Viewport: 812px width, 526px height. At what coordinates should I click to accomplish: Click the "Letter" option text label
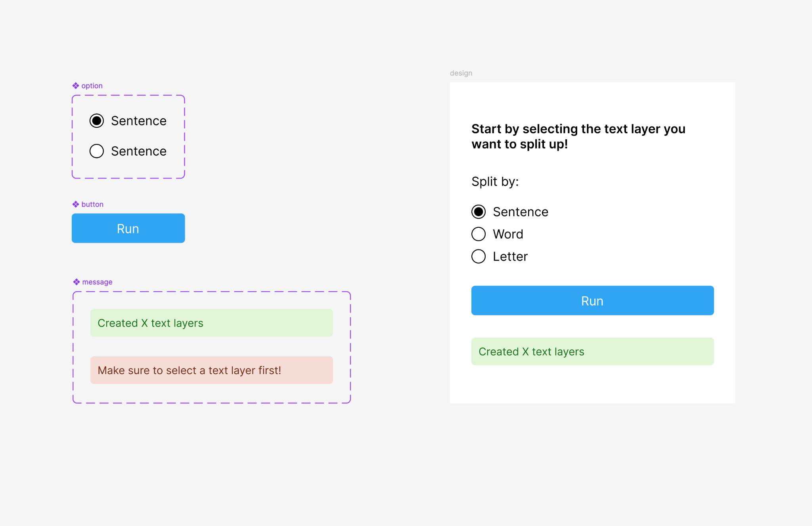coord(510,257)
